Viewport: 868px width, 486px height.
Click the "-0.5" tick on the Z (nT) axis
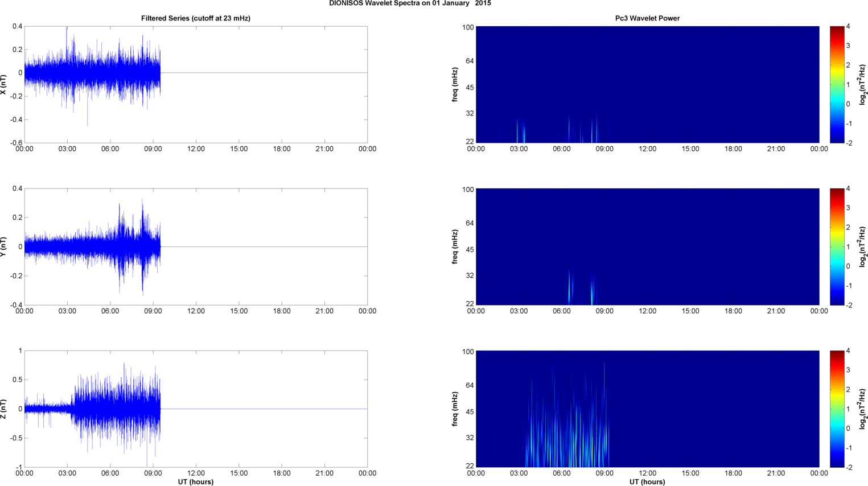16,438
